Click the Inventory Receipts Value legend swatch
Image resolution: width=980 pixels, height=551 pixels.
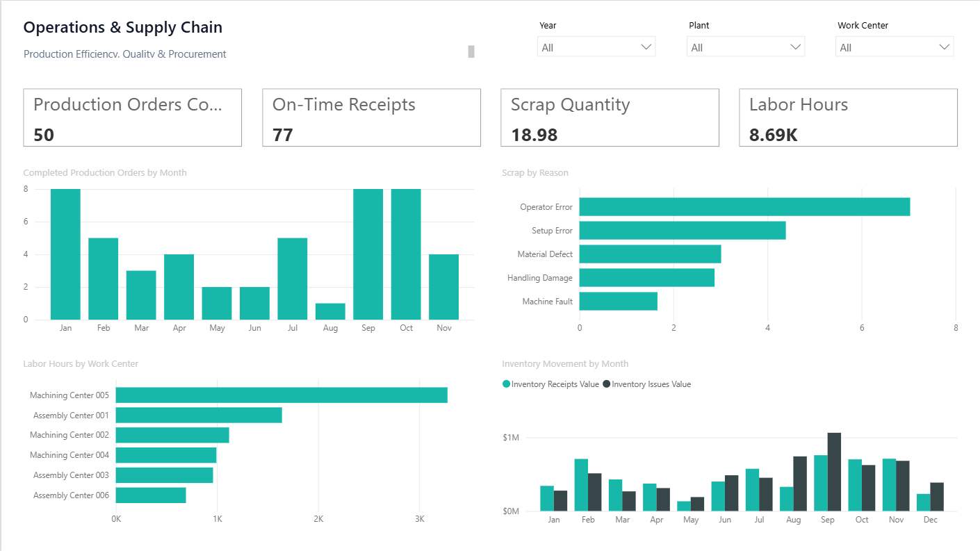coord(507,384)
